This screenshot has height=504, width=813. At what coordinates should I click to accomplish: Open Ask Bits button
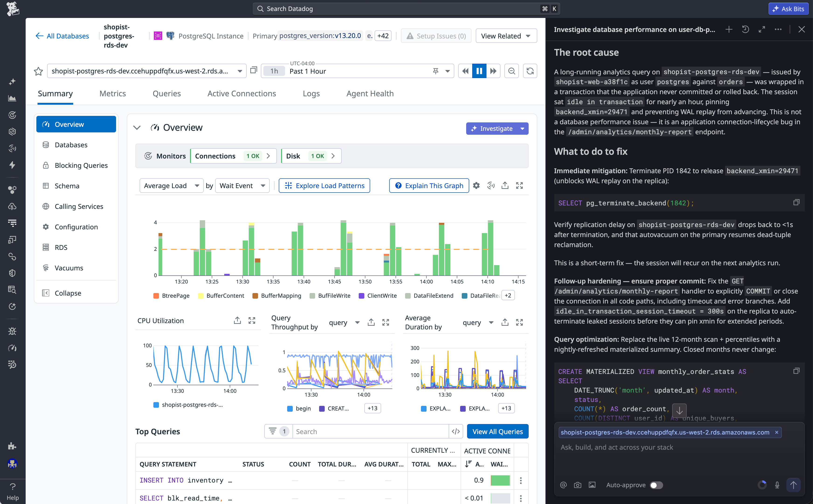coord(788,9)
